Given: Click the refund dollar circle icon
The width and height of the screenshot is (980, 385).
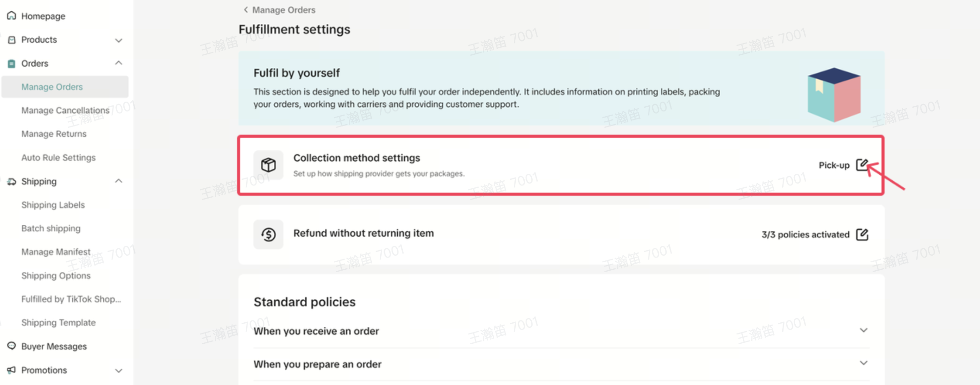Looking at the screenshot, I should (x=268, y=234).
